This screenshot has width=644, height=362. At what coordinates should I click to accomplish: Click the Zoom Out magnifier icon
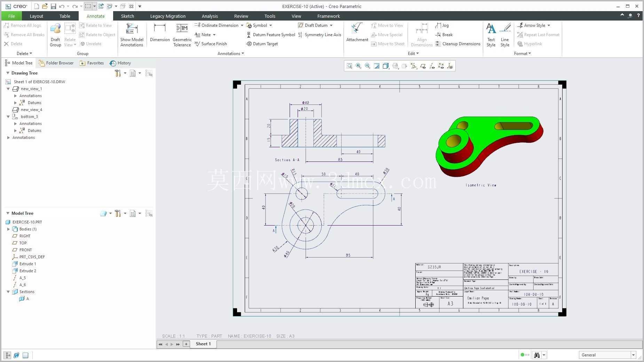point(367,66)
